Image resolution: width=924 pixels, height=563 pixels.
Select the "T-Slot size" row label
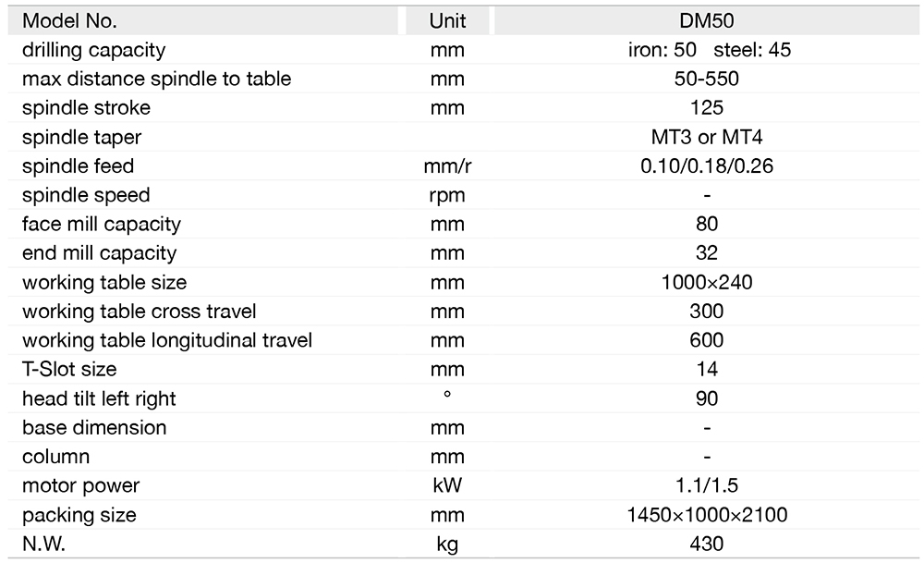coord(69,370)
